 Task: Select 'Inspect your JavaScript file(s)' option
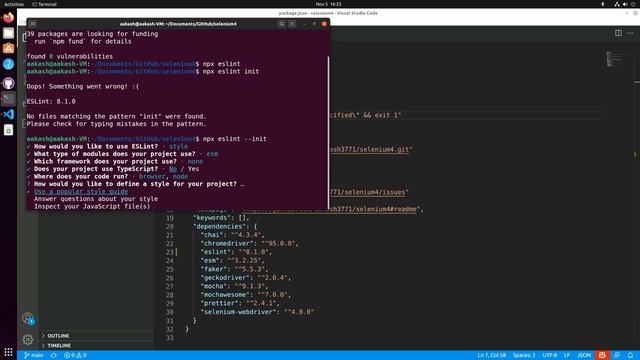tap(92, 207)
